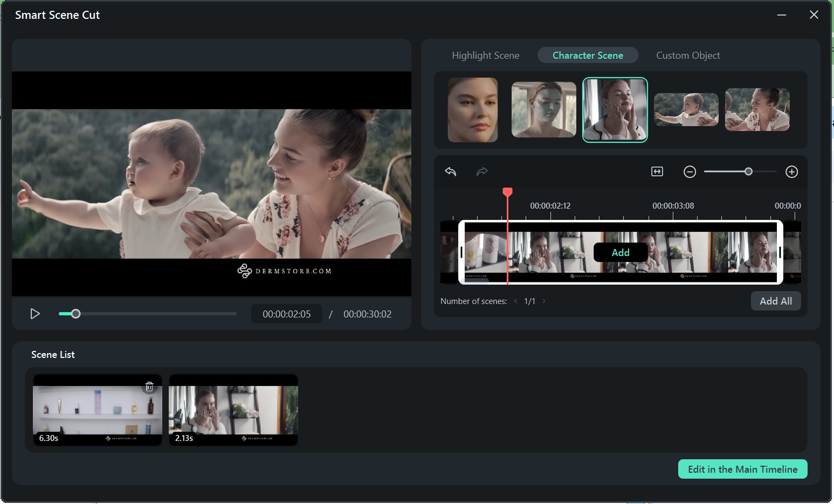
Task: Click the zoom out minus icon
Action: 690,172
